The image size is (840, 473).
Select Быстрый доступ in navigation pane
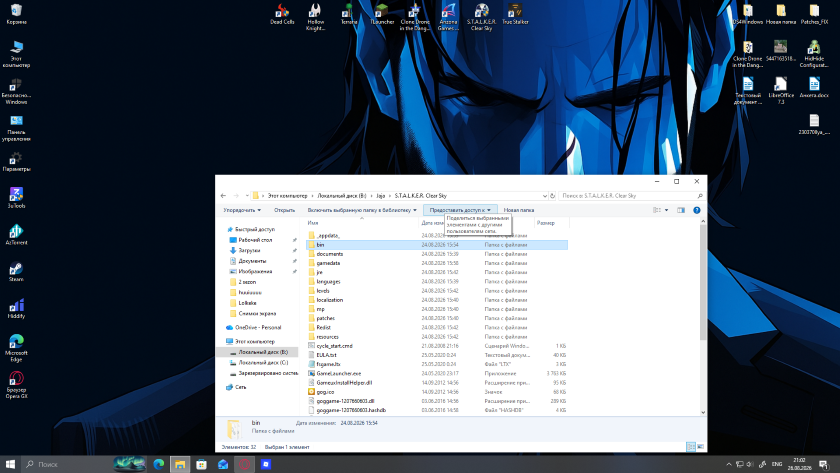tap(254, 229)
